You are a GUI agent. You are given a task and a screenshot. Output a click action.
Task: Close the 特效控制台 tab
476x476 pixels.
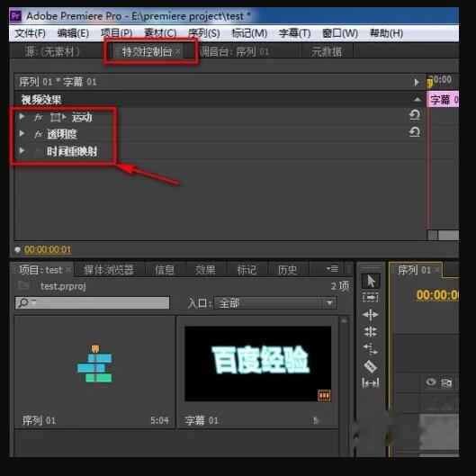pyautogui.click(x=178, y=51)
